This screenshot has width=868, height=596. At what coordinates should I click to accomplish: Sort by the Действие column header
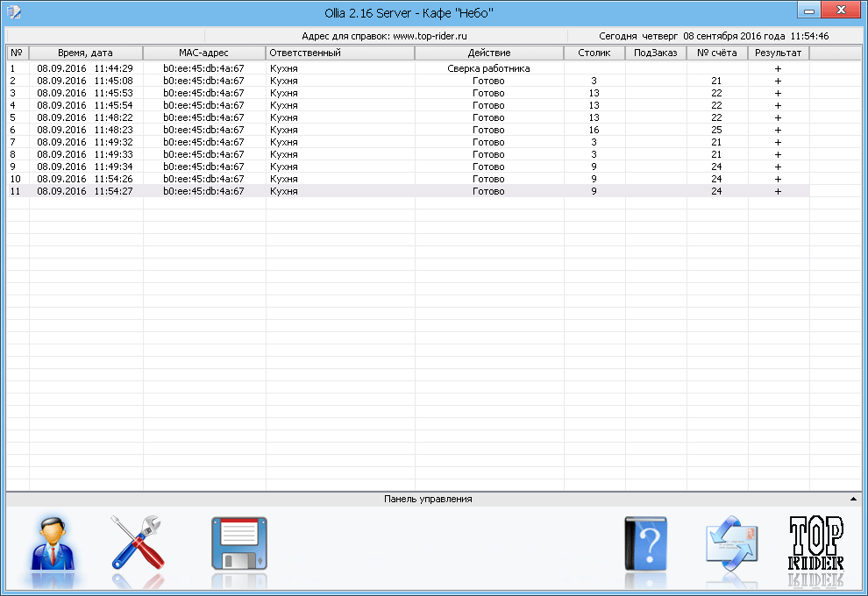[488, 53]
